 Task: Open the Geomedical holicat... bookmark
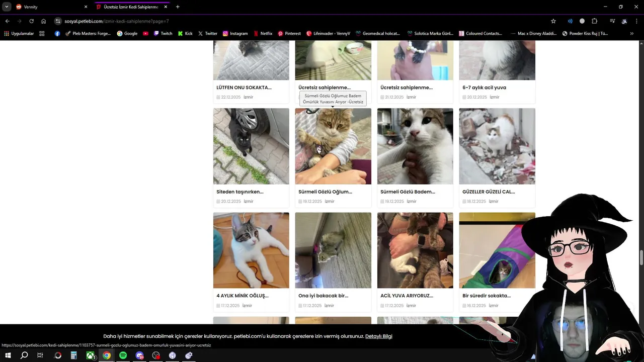click(x=377, y=34)
